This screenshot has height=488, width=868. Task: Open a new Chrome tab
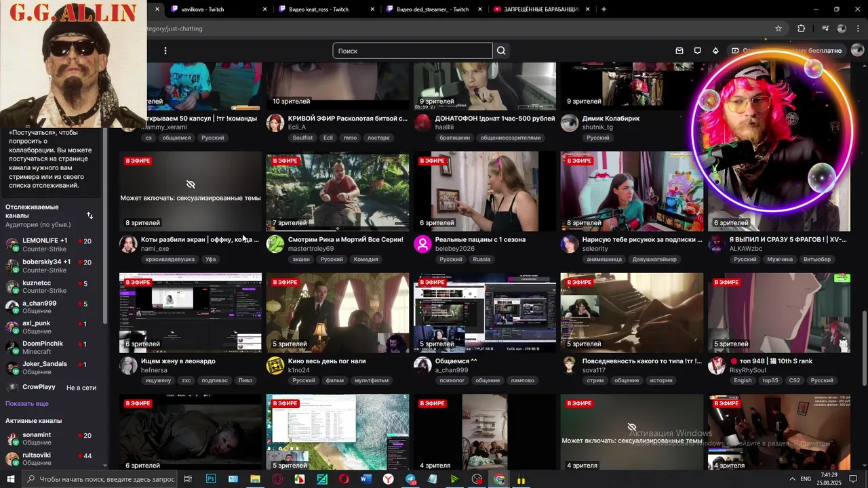coord(604,9)
